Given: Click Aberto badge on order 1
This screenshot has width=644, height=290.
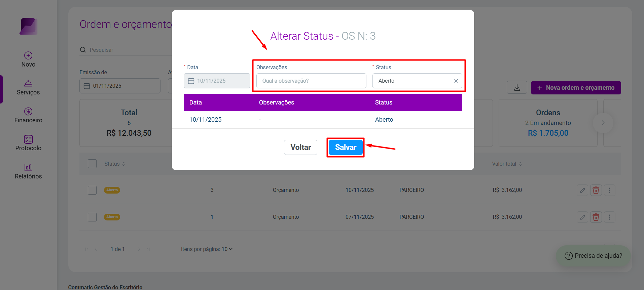Looking at the screenshot, I should click(x=112, y=217).
